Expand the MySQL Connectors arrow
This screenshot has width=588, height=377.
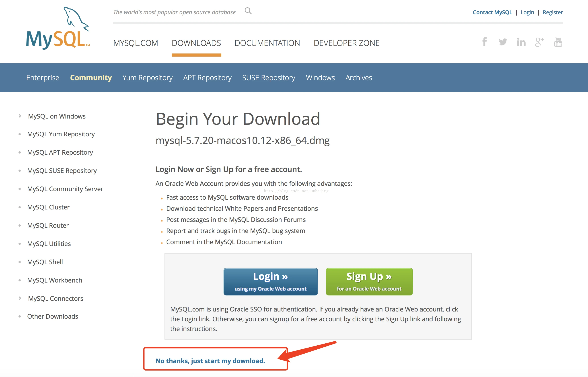click(20, 298)
